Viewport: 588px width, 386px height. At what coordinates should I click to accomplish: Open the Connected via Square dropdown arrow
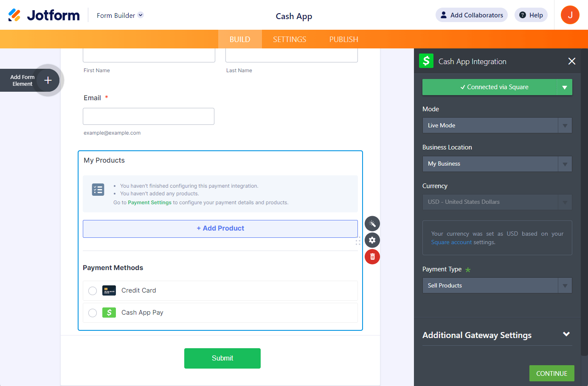(565, 87)
